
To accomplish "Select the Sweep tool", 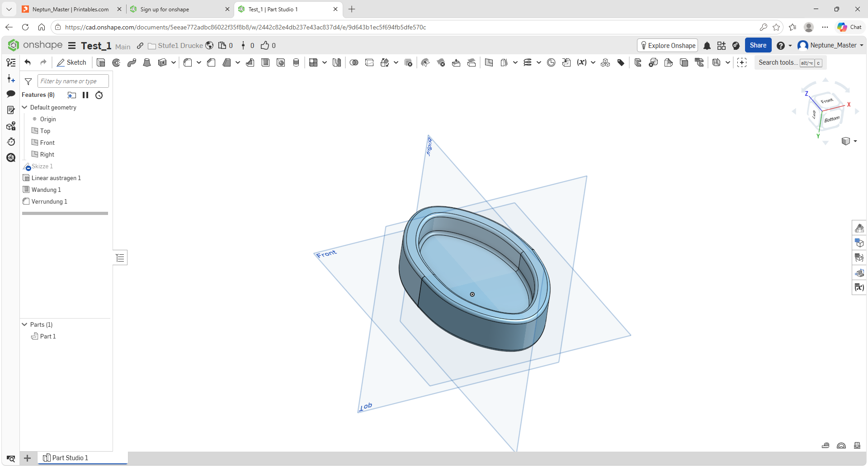I will coord(132,62).
